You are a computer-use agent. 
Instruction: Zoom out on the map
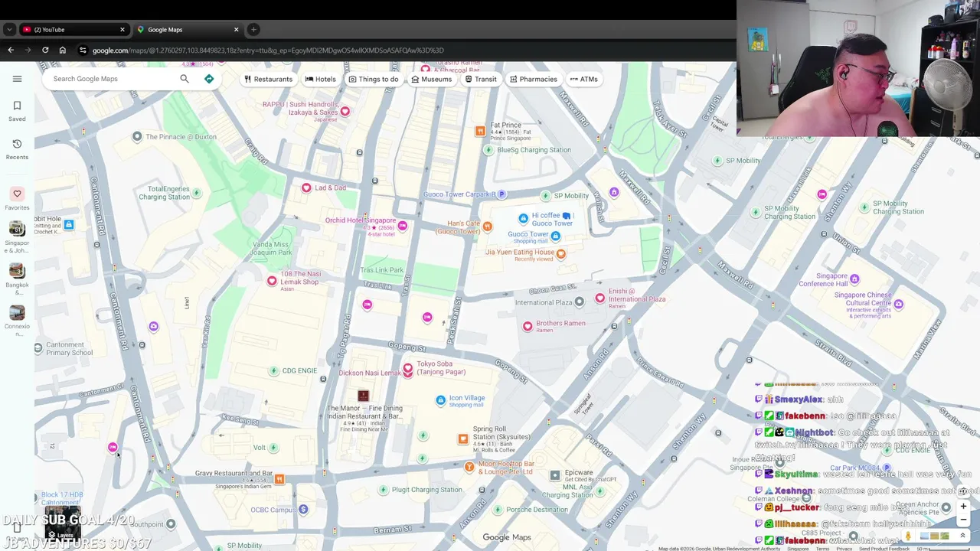pos(963,520)
